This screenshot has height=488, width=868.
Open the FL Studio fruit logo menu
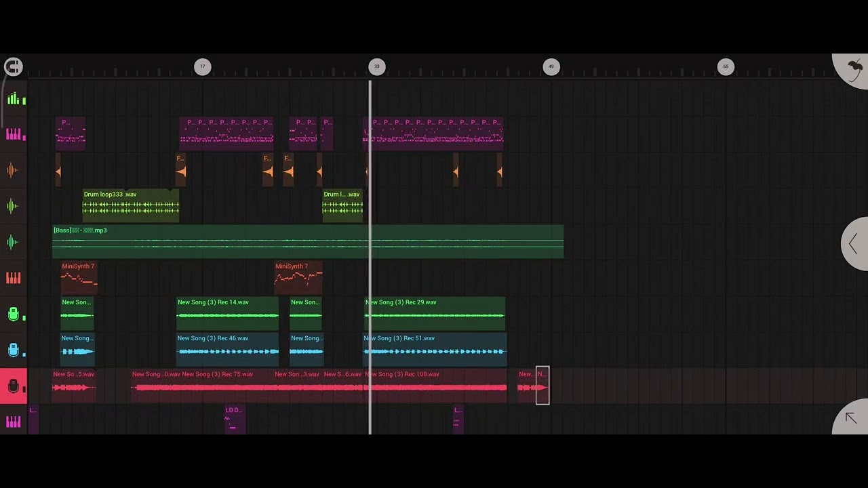click(x=854, y=68)
